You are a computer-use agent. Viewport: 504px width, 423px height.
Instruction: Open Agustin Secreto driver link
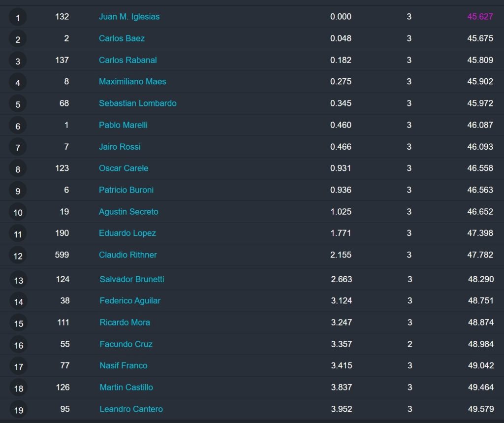(x=128, y=212)
